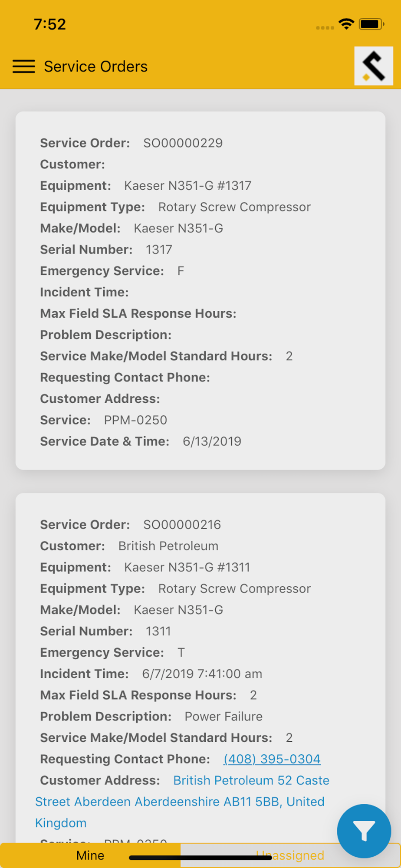401x868 pixels.
Task: Open the blue funnel filter button
Action: pyautogui.click(x=364, y=831)
